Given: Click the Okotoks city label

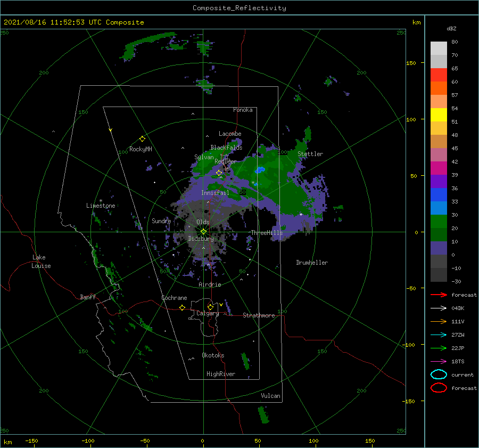Looking at the screenshot, I should [213, 355].
